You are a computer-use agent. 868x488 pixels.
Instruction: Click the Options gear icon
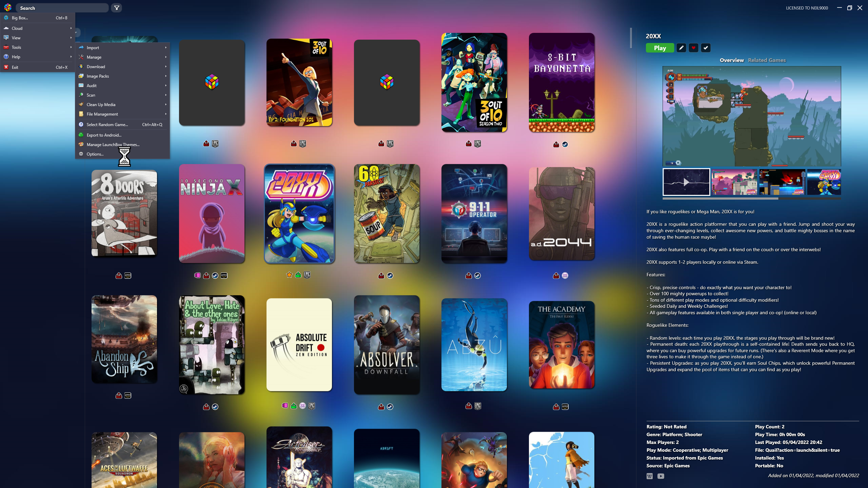click(x=81, y=154)
